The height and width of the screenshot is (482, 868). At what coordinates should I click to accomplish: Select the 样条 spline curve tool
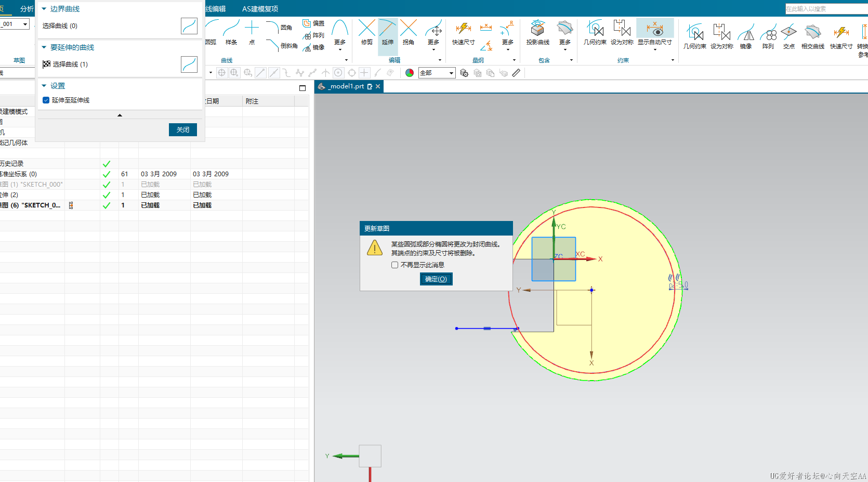[231, 33]
